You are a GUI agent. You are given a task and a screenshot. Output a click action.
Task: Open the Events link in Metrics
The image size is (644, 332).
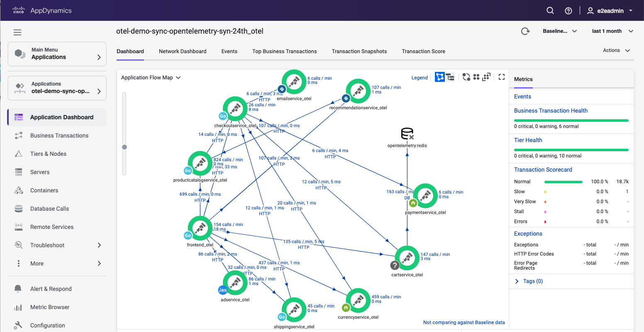click(x=522, y=96)
